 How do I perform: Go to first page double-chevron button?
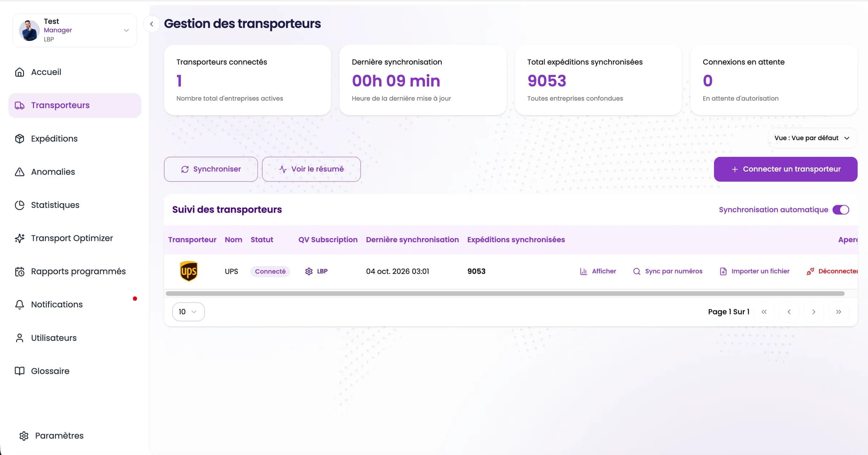click(x=764, y=312)
